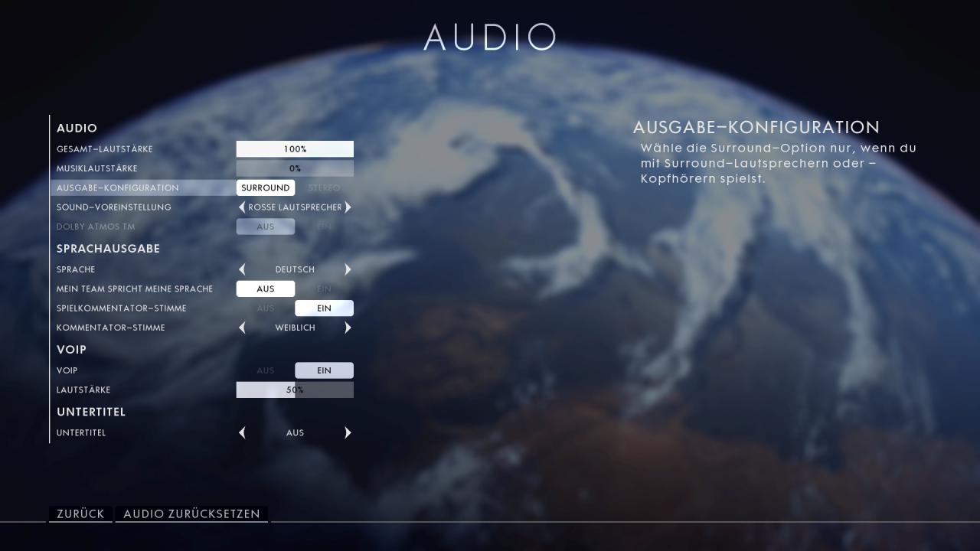Set Mein Team spricht meine Sprache AUS

pos(266,289)
